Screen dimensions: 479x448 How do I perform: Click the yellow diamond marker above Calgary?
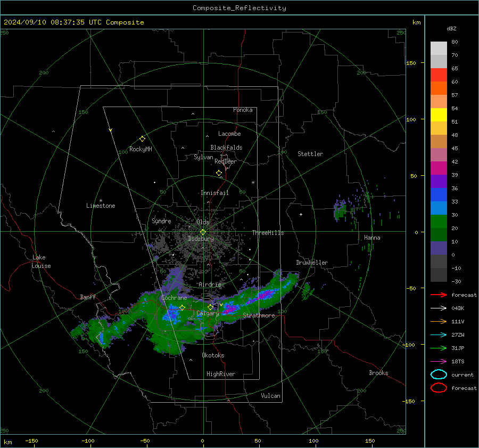pos(210,307)
